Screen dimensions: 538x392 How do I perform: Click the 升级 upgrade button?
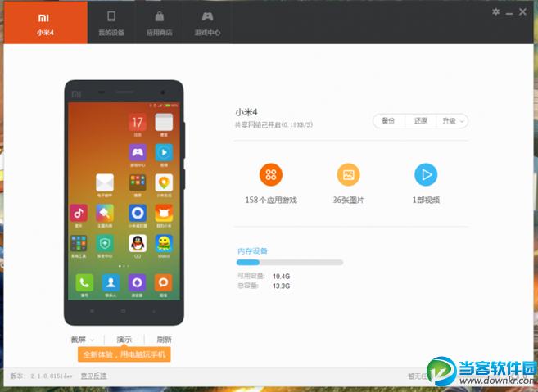pyautogui.click(x=449, y=121)
